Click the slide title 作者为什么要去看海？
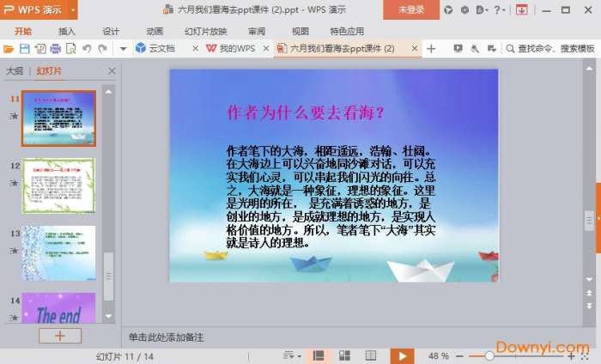The image size is (601, 364). [306, 112]
